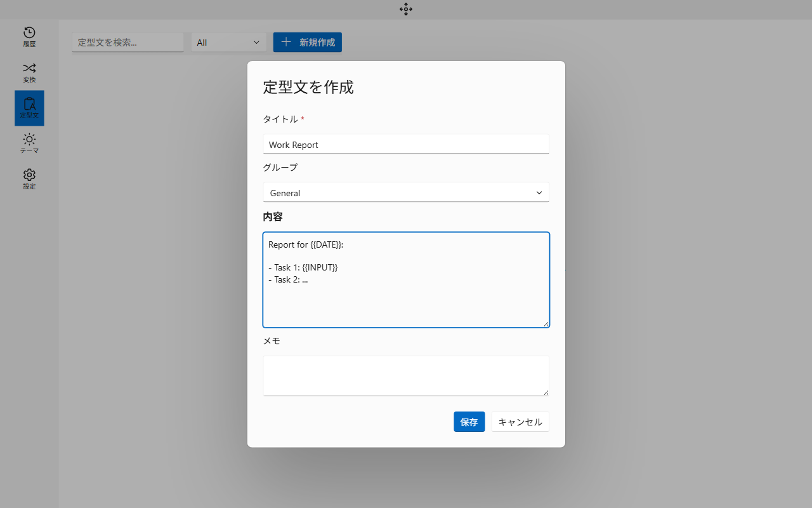This screenshot has height=508, width=812.
Task: Click inside the 内容 content textarea
Action: [x=405, y=279]
